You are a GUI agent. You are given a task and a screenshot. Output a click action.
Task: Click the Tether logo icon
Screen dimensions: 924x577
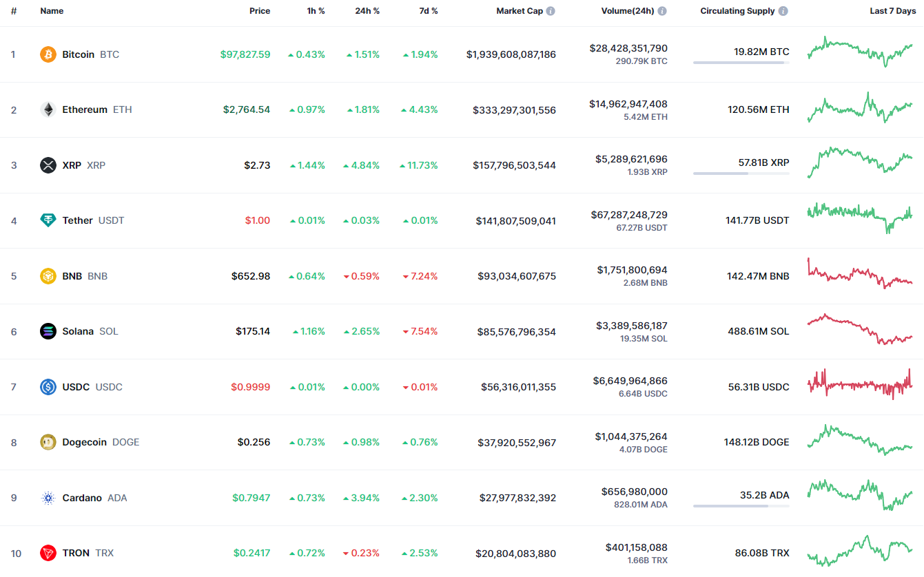click(x=48, y=220)
